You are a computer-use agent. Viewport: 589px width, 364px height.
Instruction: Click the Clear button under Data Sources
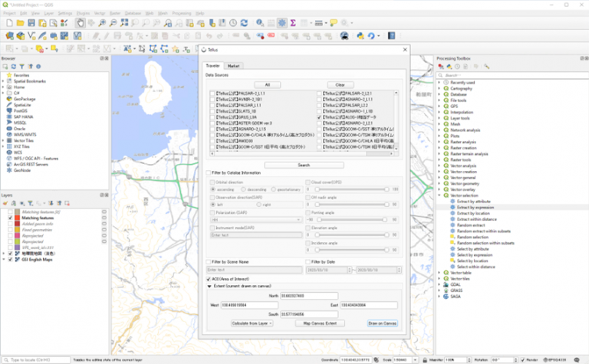340,85
